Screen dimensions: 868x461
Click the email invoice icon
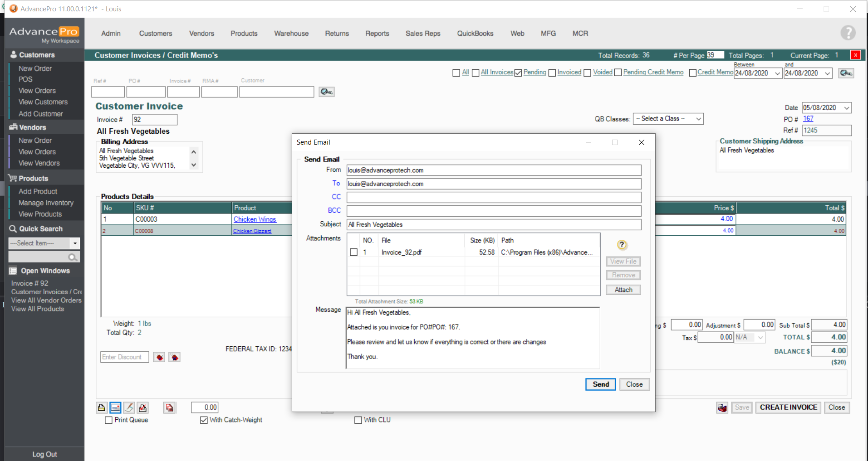click(115, 408)
